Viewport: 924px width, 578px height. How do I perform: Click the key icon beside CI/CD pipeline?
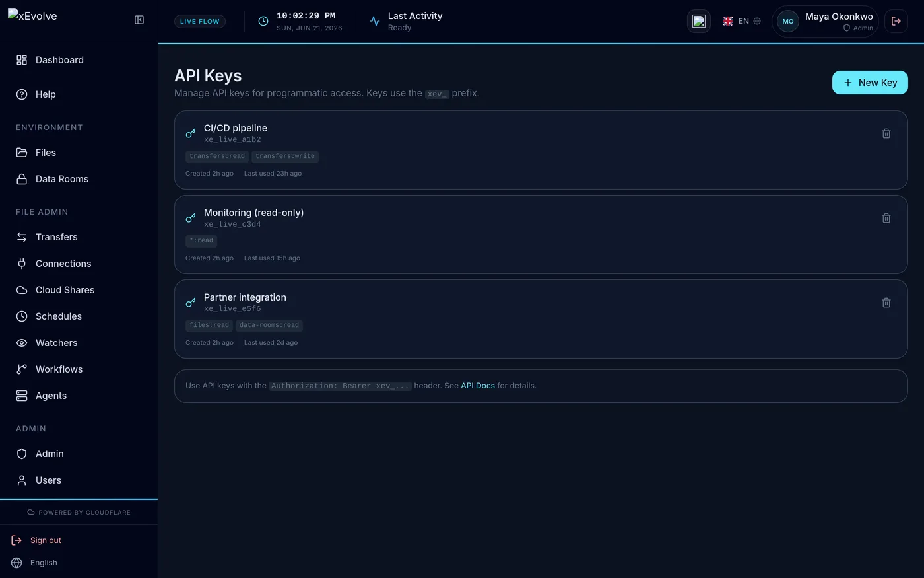coord(191,133)
